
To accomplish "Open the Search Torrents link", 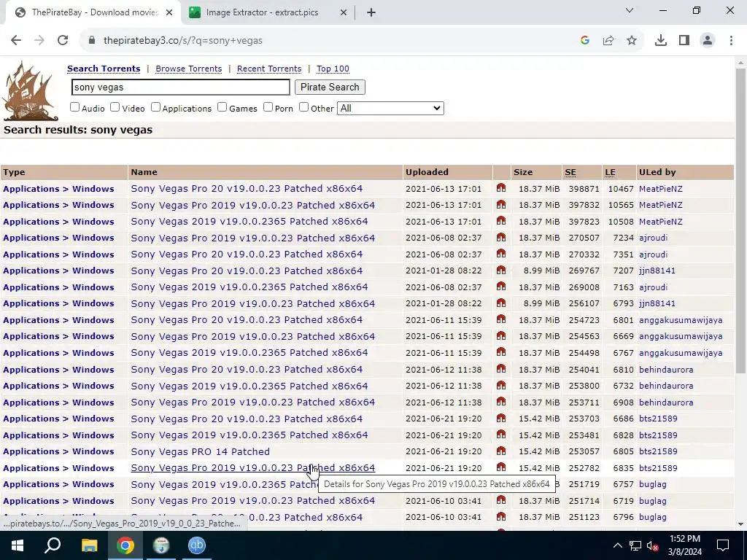I will (104, 69).
